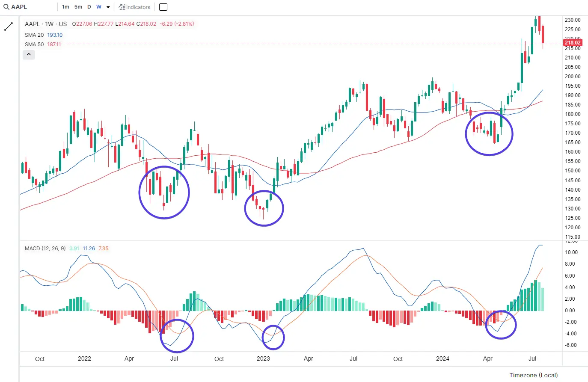
Task: Click the 2024 label on time axis
Action: pyautogui.click(x=442, y=358)
